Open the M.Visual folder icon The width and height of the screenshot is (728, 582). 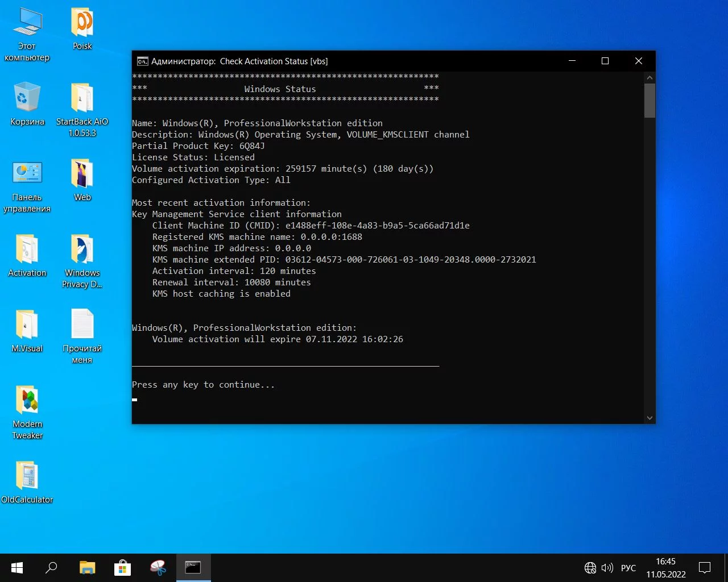coord(27,326)
